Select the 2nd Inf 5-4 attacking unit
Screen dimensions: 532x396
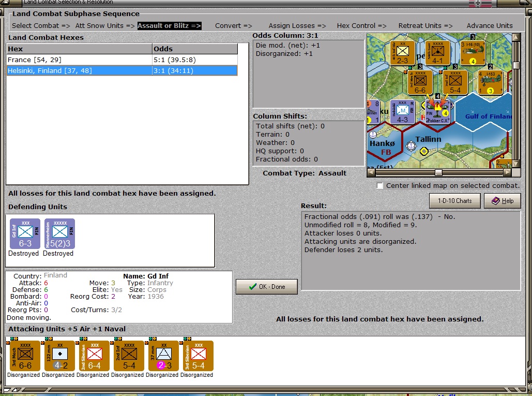tap(129, 356)
